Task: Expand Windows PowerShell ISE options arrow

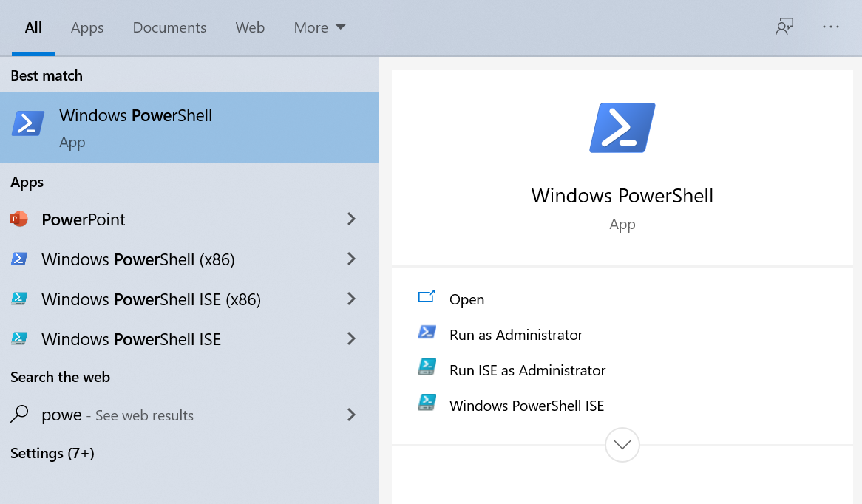Action: pos(351,338)
